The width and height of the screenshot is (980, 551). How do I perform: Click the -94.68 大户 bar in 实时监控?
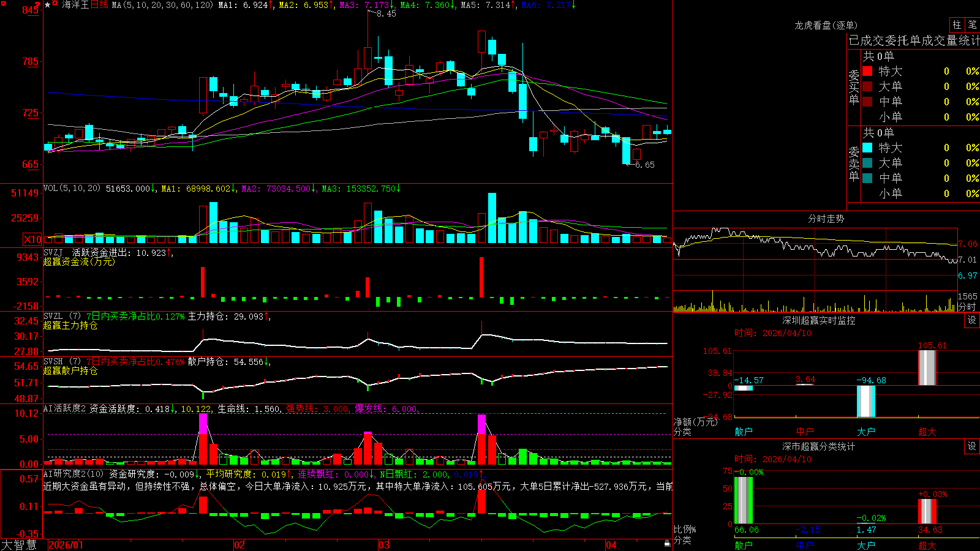pos(866,402)
